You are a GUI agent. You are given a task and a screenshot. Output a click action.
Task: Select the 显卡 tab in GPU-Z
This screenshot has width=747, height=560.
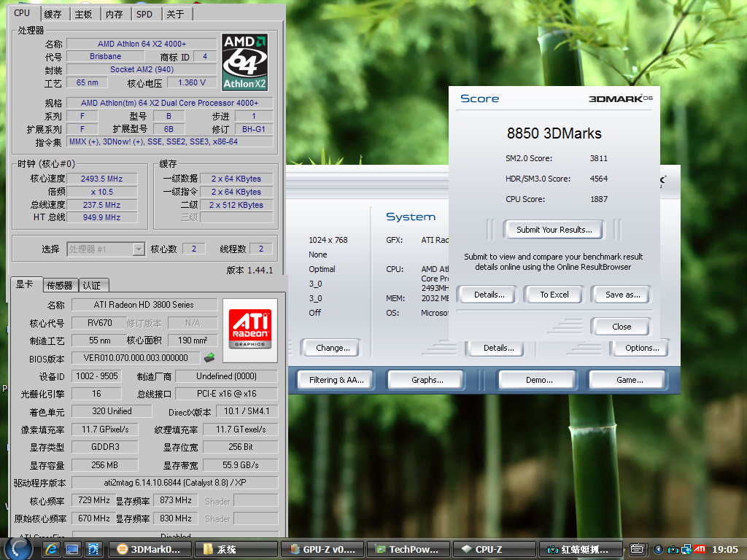[25, 284]
